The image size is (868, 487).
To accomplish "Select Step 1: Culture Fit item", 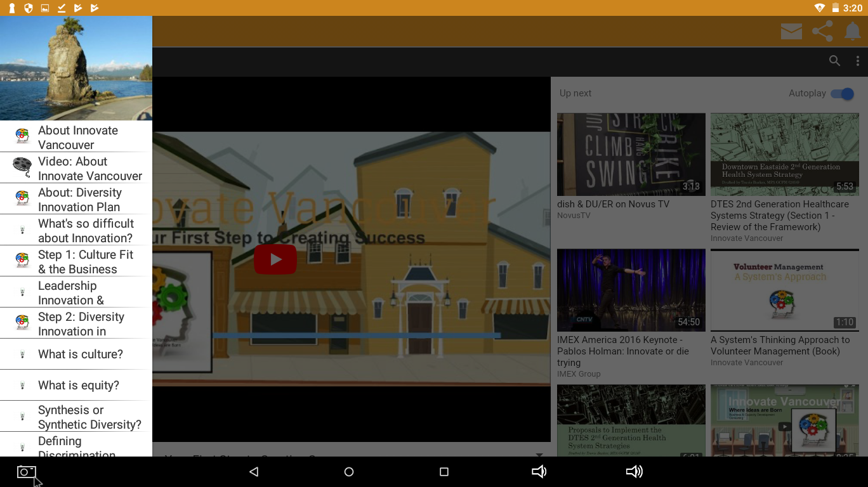I will (76, 261).
